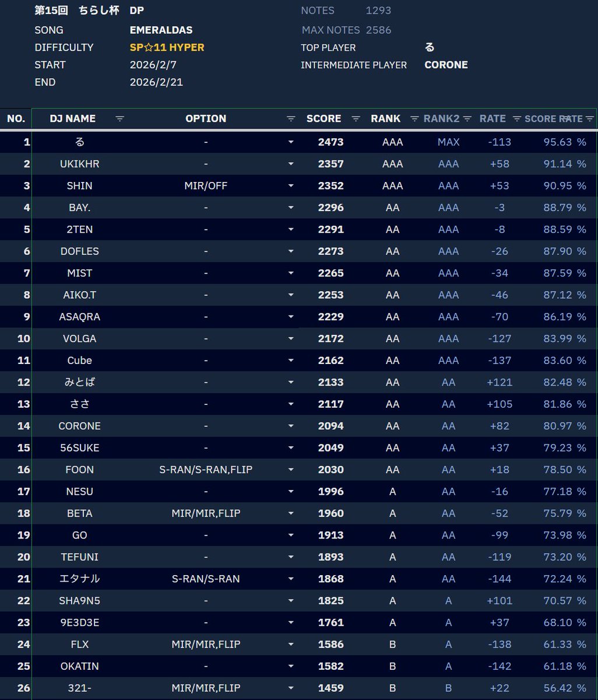The width and height of the screenshot is (598, 700).
Task: Click the NO. column header
Action: 16,118
